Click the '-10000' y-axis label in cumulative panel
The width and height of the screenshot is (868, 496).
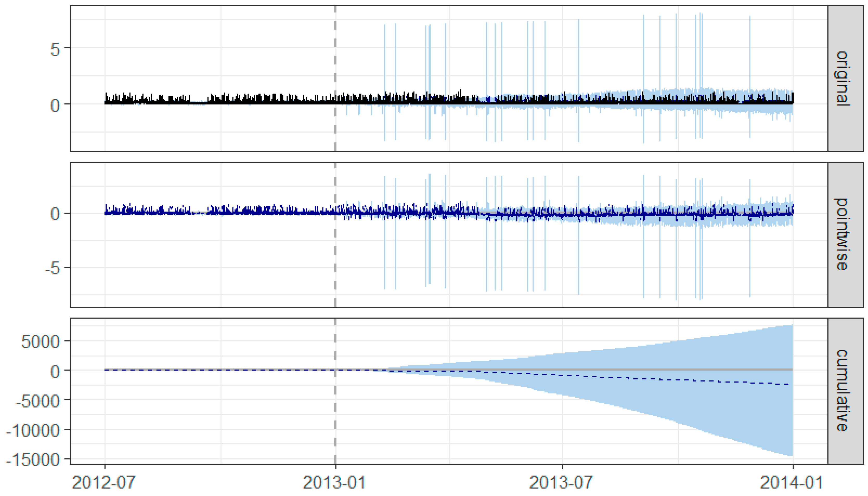point(33,431)
